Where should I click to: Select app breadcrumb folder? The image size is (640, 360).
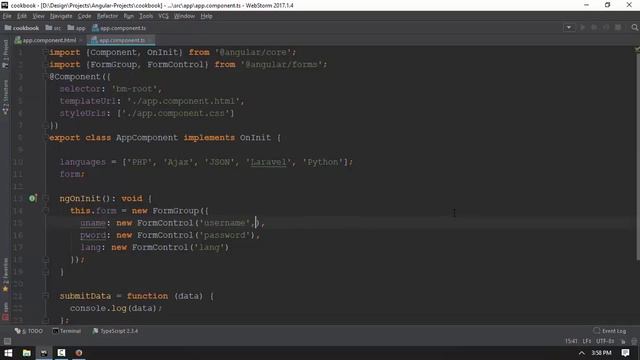(x=76, y=28)
